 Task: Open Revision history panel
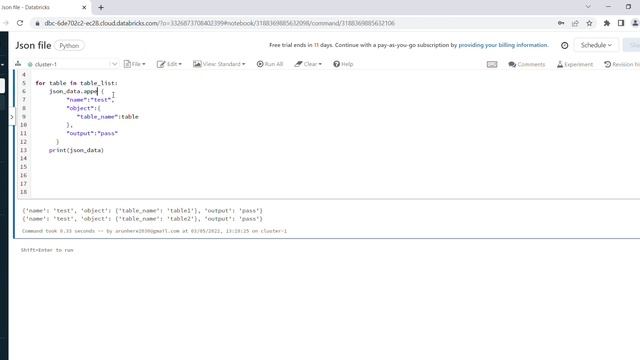click(x=621, y=64)
